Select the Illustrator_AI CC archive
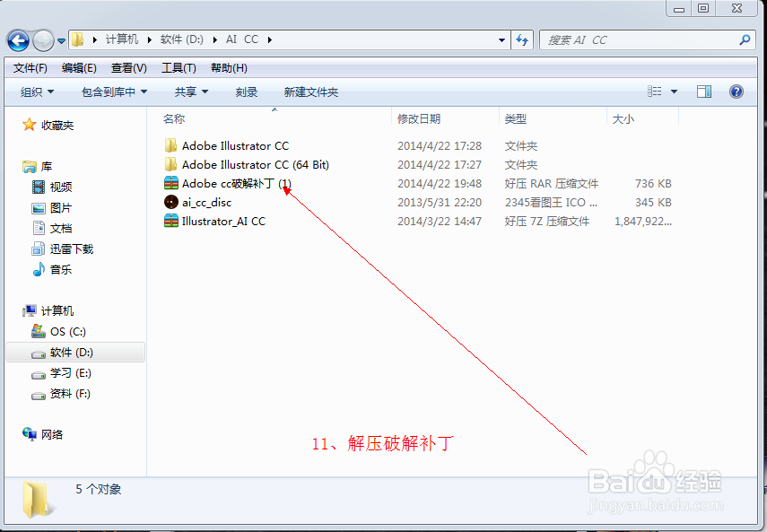 (223, 222)
